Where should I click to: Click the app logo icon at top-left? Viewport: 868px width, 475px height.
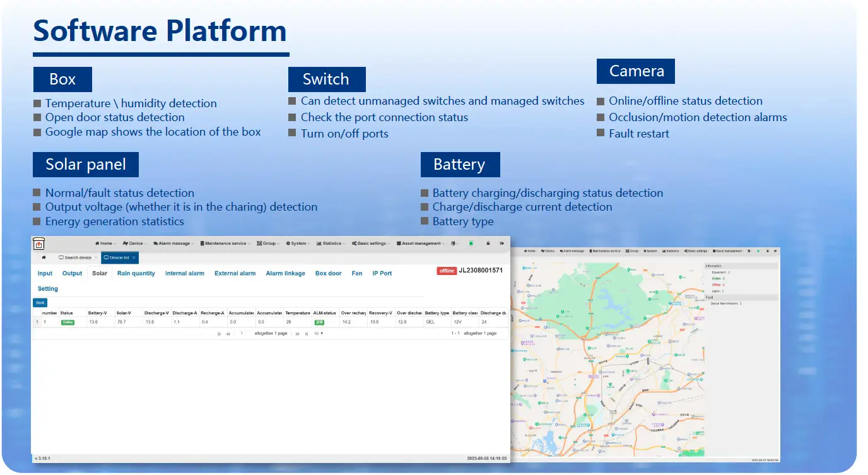click(x=39, y=244)
